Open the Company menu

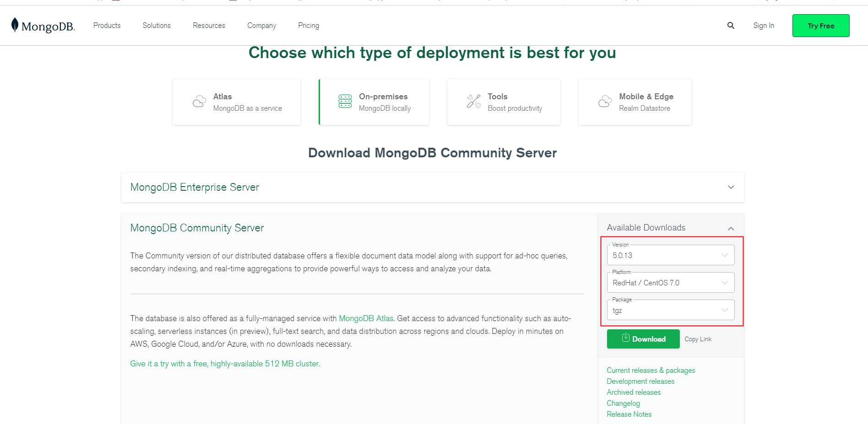coord(262,26)
